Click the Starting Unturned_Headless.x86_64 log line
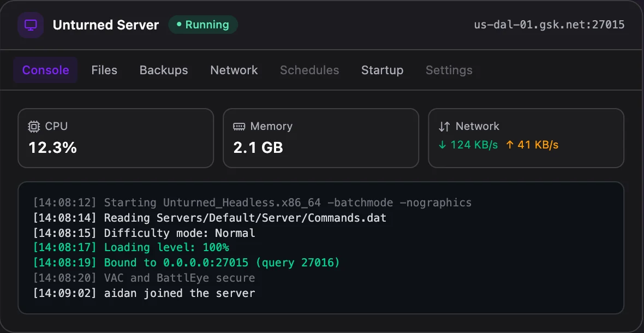Image resolution: width=644 pixels, height=333 pixels. tap(252, 203)
